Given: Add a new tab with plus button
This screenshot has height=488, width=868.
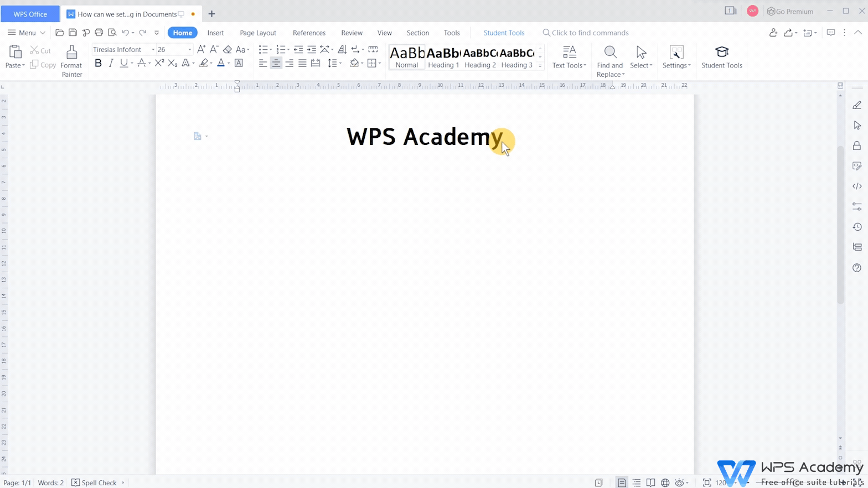Looking at the screenshot, I should click(x=211, y=14).
